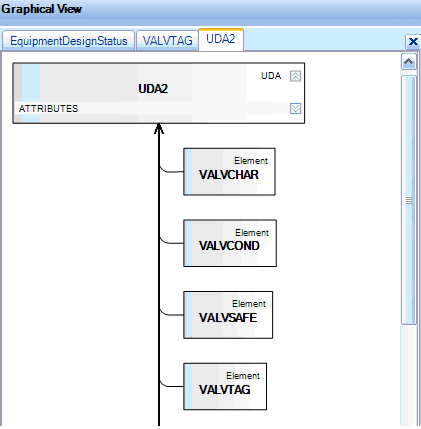Screen dimensions: 421x429
Task: Click the blue stripe on VALVCHAR node
Action: click(189, 172)
